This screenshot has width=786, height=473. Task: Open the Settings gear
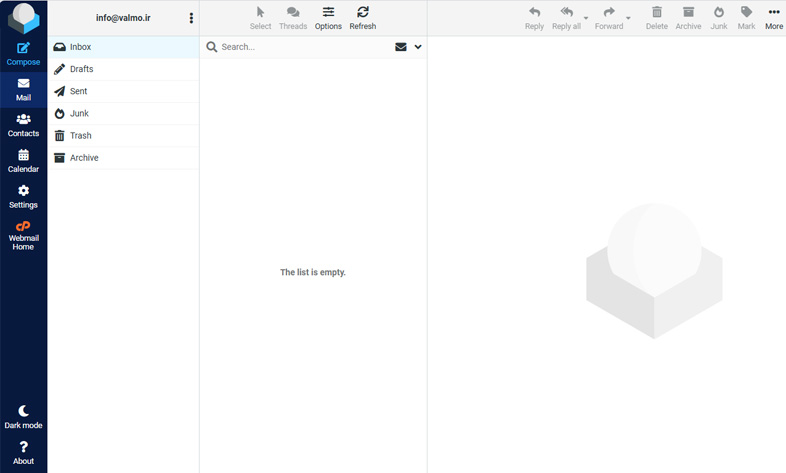(x=23, y=196)
